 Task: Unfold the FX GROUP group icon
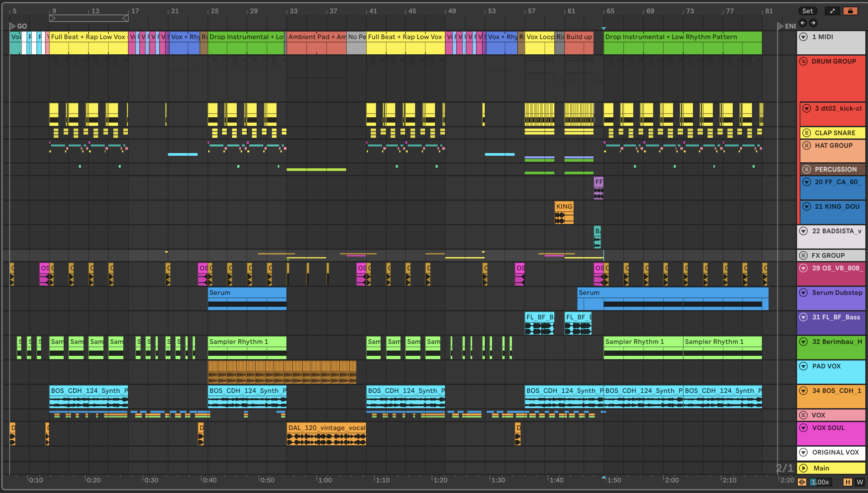coord(803,255)
